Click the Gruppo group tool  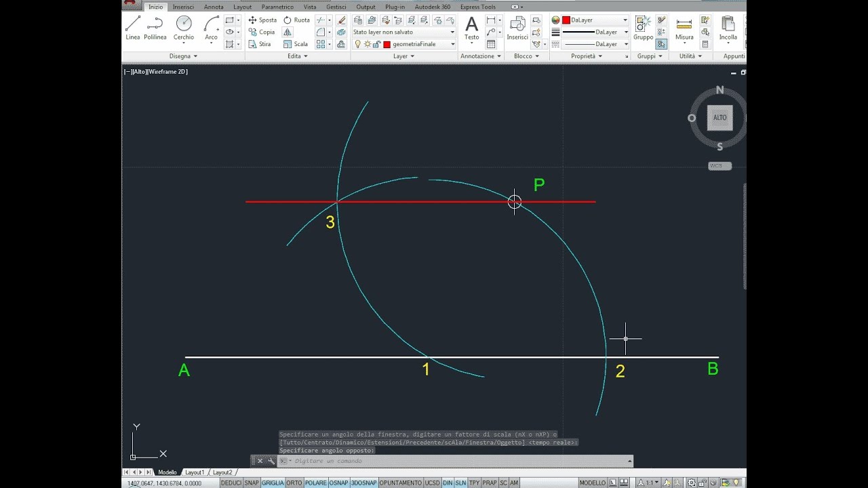(x=643, y=28)
